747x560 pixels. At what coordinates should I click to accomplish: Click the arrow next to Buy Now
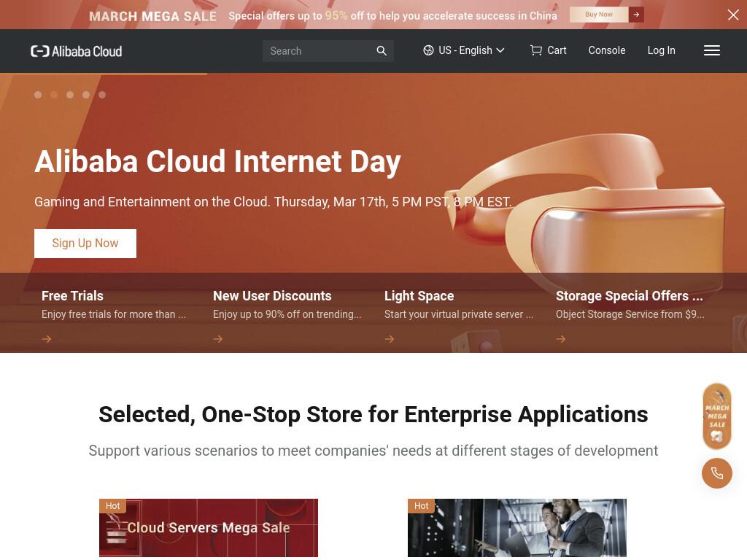tap(636, 15)
